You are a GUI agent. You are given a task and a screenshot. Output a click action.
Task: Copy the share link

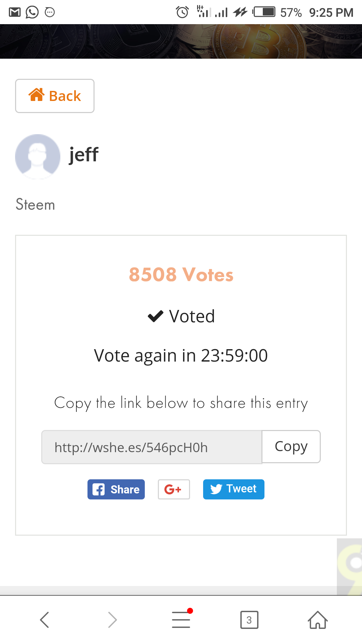point(291,447)
